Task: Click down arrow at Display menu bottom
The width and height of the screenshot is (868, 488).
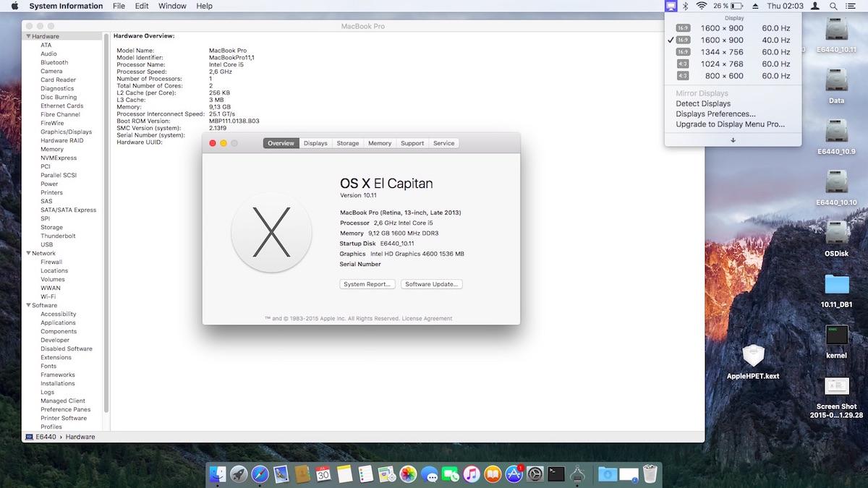Action: [733, 140]
